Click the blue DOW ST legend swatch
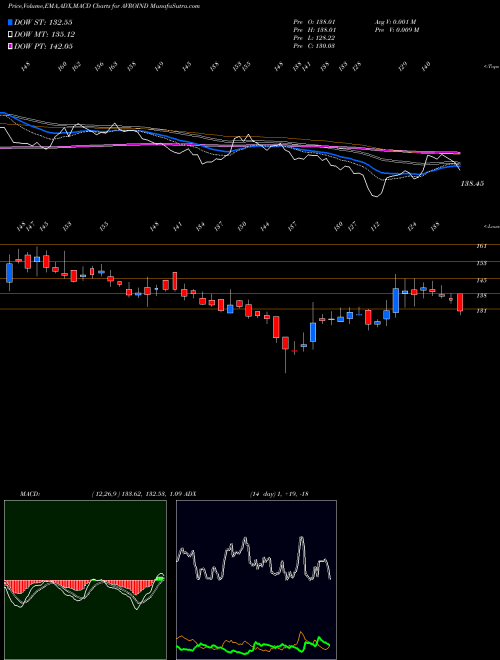 10,22
